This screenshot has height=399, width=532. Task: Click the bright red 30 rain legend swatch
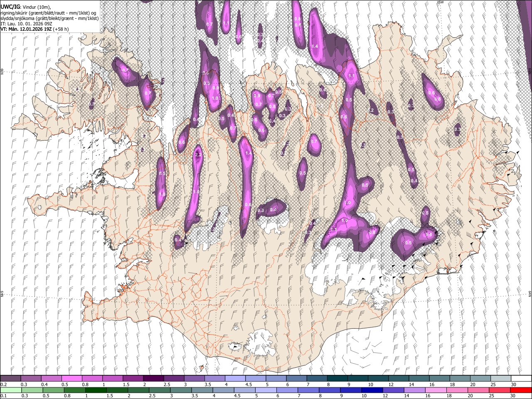click(x=522, y=390)
